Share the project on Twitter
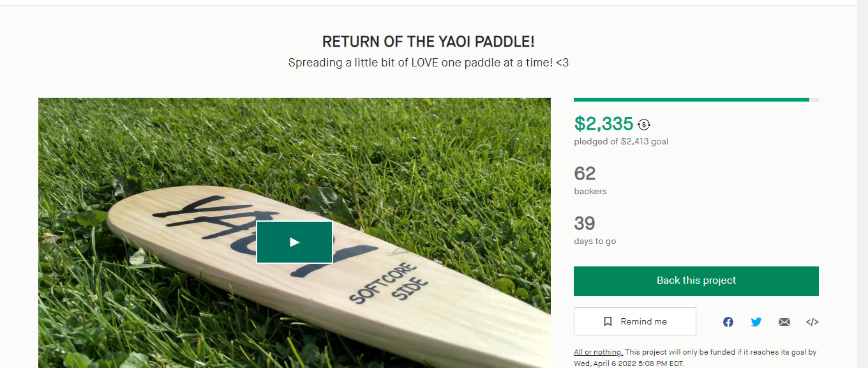Screen dimensions: 868x368 pos(756,322)
